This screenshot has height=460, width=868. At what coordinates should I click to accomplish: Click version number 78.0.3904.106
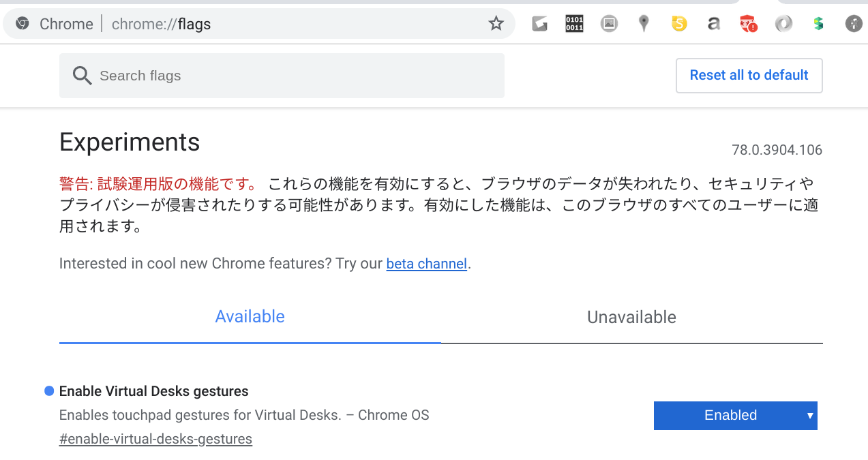(777, 150)
